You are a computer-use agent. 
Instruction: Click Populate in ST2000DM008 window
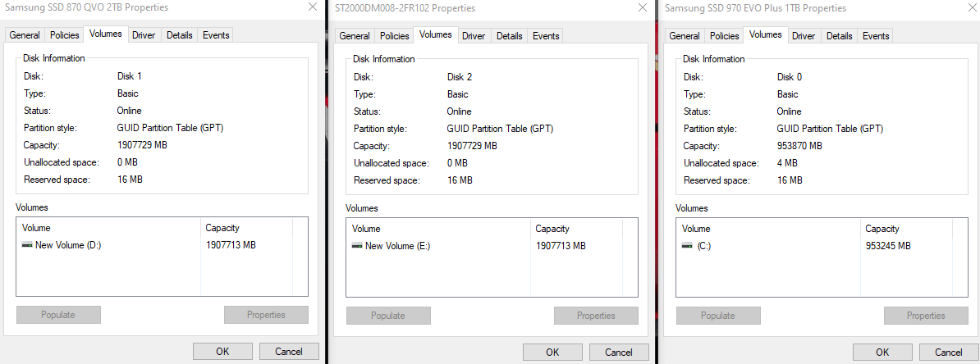(388, 316)
